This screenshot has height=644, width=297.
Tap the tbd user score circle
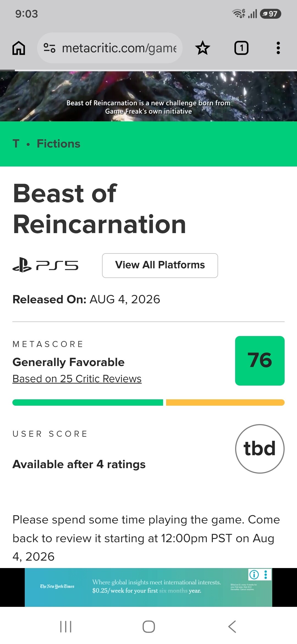[x=260, y=449]
